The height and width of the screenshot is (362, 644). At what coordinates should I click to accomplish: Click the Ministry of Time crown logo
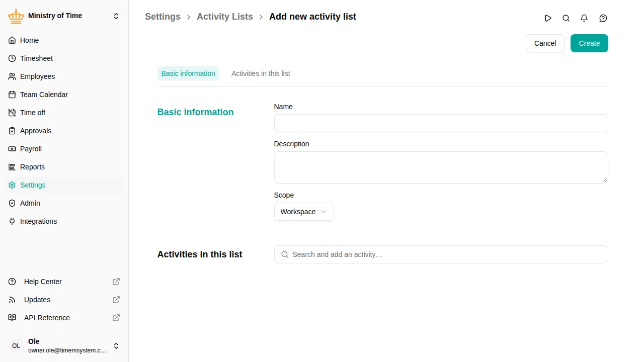[x=16, y=16]
